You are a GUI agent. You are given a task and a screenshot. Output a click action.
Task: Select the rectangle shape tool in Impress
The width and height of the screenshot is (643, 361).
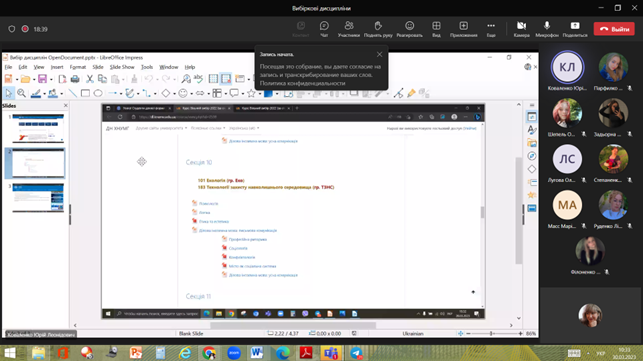(85, 94)
